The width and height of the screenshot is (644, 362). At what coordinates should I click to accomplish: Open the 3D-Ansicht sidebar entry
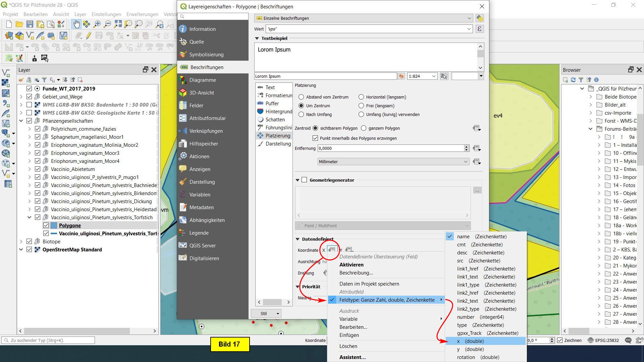point(201,93)
